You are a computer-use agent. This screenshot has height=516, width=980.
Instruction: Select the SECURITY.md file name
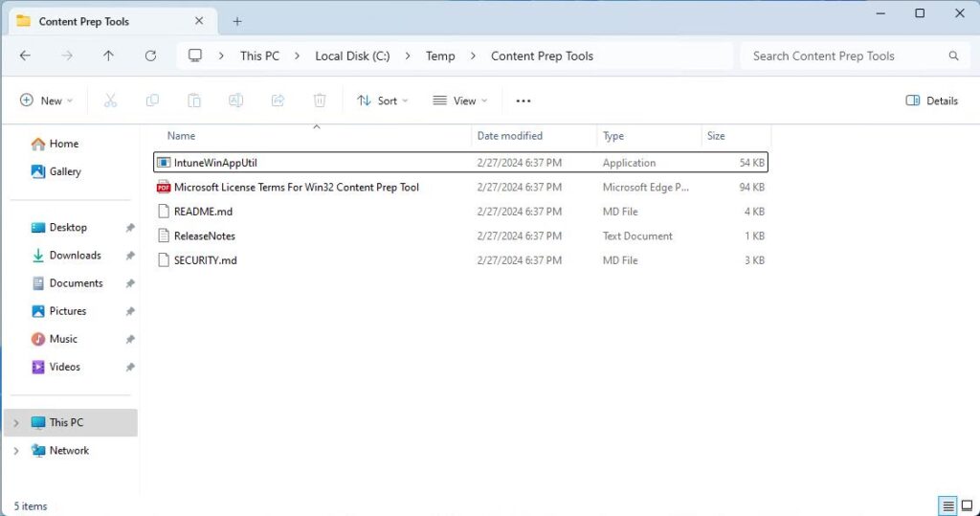coord(205,260)
